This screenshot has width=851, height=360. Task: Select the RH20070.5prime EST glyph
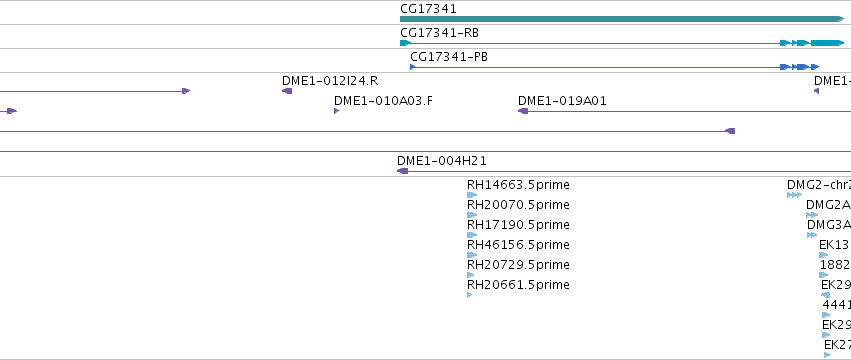pyautogui.click(x=472, y=215)
